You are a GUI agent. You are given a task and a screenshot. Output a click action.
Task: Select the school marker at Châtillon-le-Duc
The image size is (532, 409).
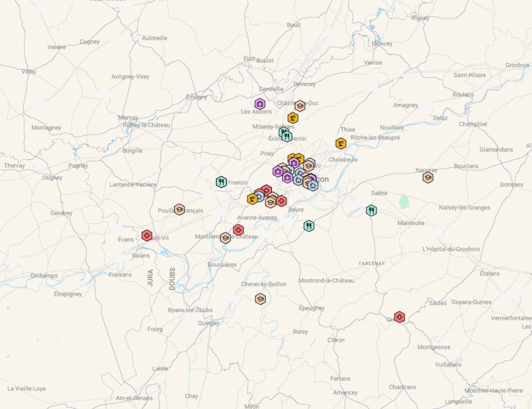(x=300, y=106)
